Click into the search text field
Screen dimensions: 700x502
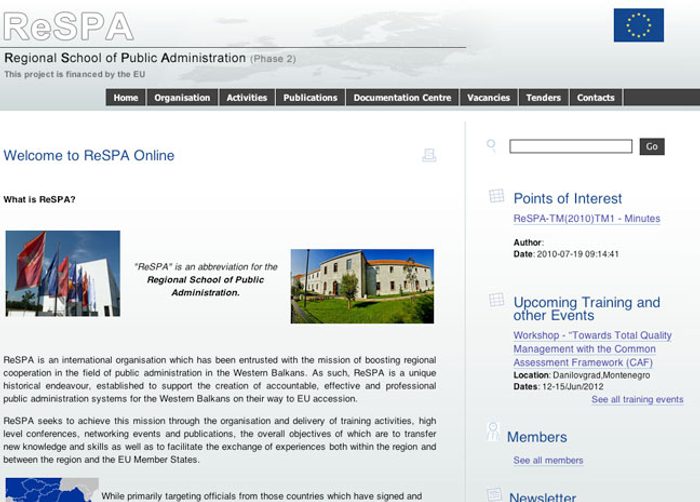tap(570, 147)
